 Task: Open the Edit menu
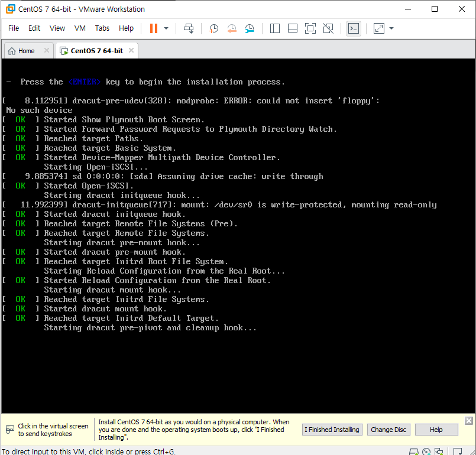point(34,28)
